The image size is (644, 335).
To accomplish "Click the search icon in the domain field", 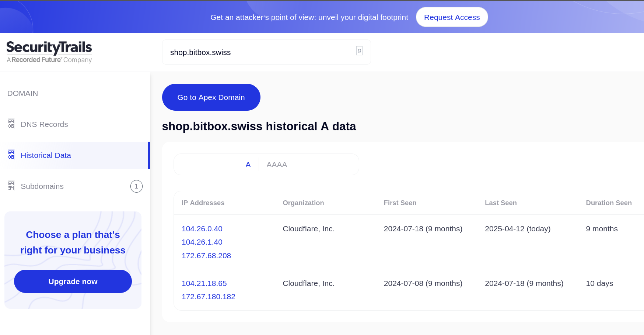I will [359, 51].
